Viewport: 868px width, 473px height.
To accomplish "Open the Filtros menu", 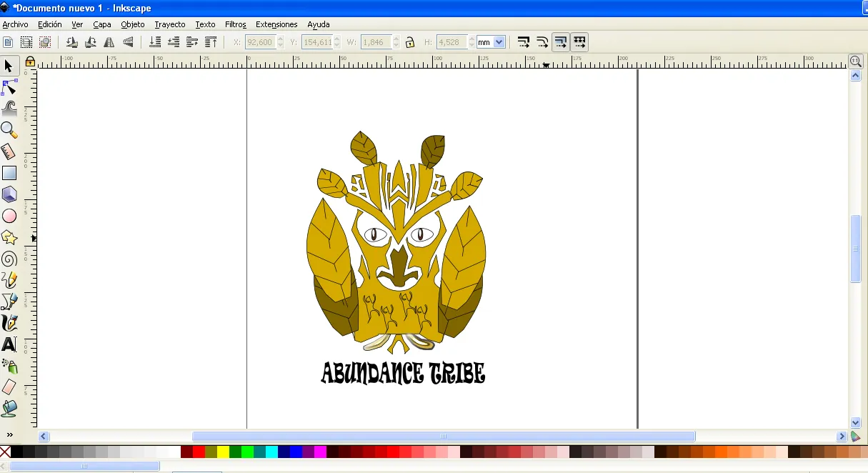I will 235,24.
